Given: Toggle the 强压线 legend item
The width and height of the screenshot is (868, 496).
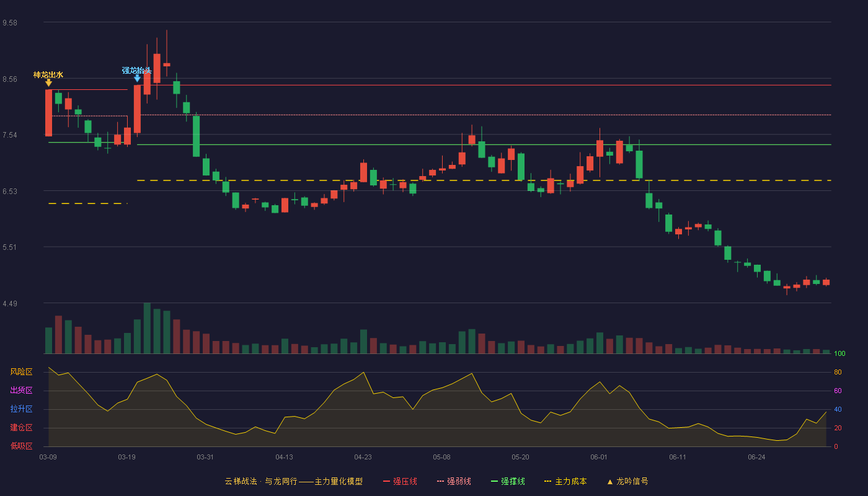Looking at the screenshot, I should tap(400, 481).
